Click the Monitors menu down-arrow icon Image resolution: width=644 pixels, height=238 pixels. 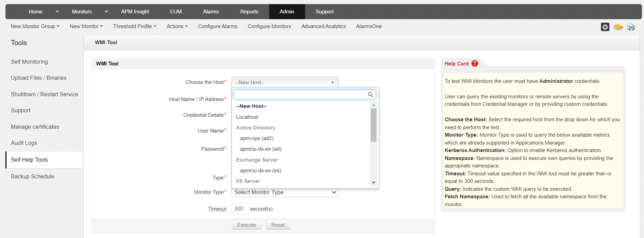[106, 12]
